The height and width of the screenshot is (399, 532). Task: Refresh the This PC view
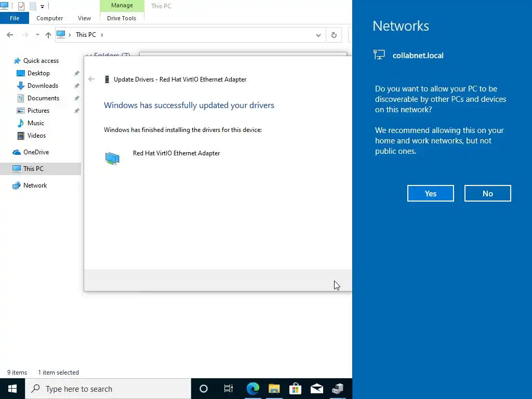(x=334, y=35)
